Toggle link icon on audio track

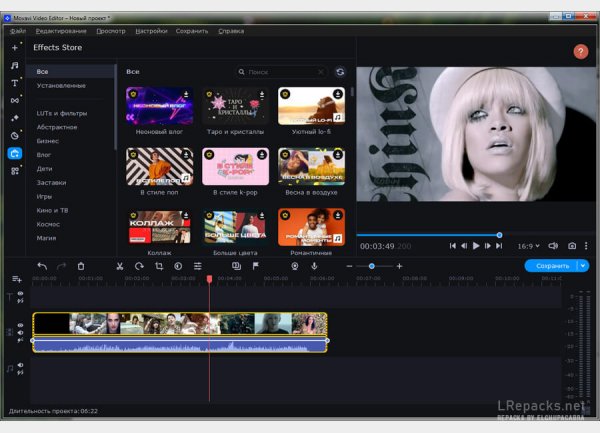click(x=20, y=373)
